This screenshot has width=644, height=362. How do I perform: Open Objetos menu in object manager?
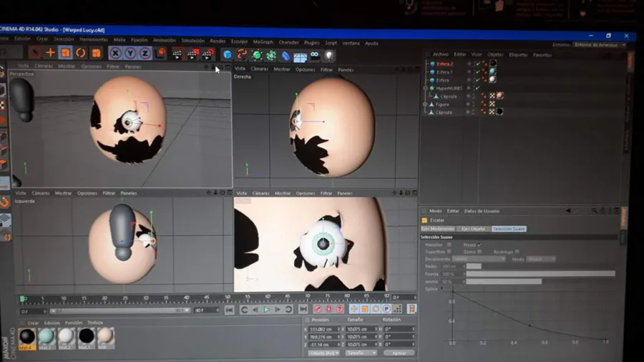495,54
